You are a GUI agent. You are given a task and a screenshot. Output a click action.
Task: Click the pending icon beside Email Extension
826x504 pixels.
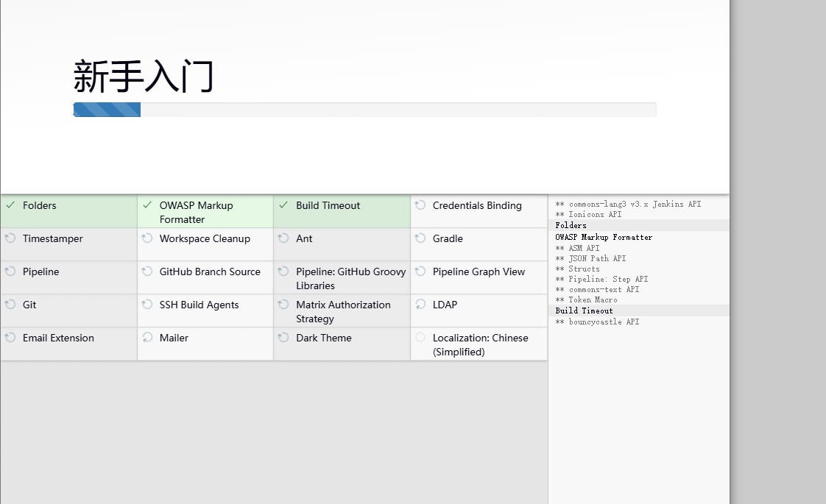coord(10,338)
